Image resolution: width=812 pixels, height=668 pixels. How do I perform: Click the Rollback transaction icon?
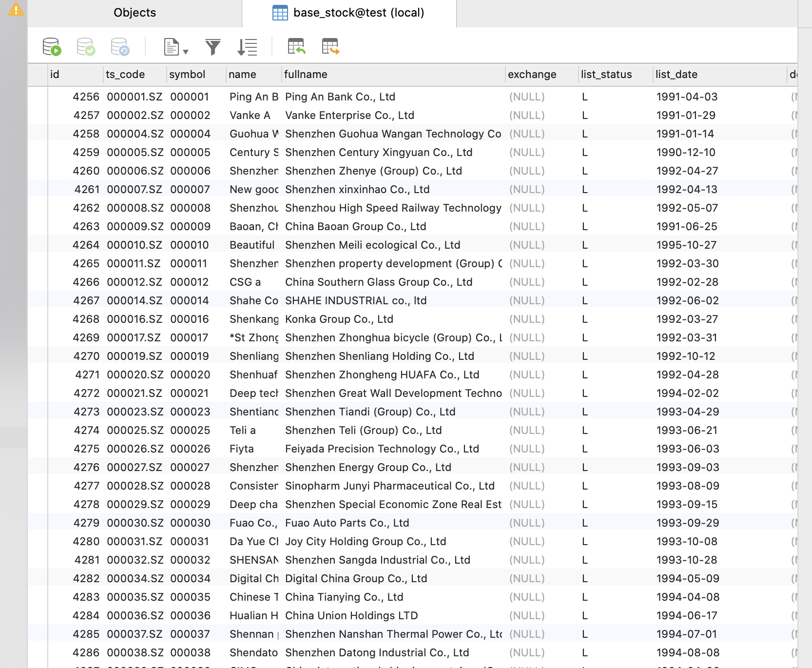tap(120, 47)
